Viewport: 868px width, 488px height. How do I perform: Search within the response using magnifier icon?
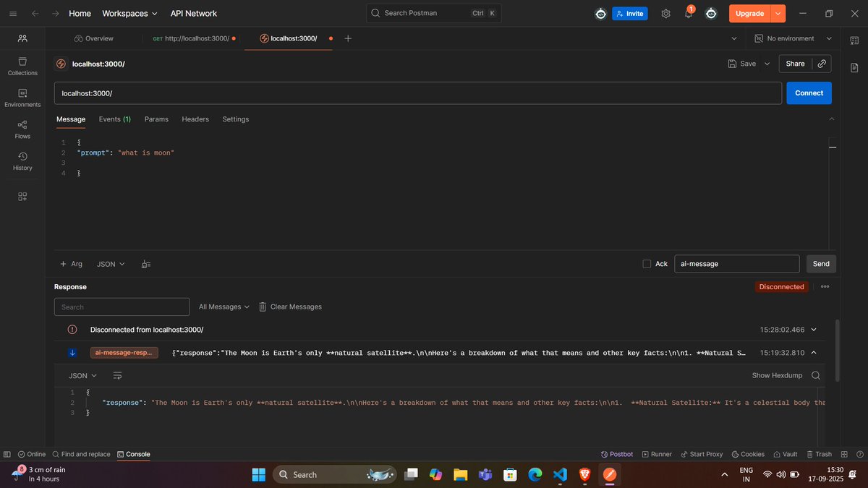(816, 375)
